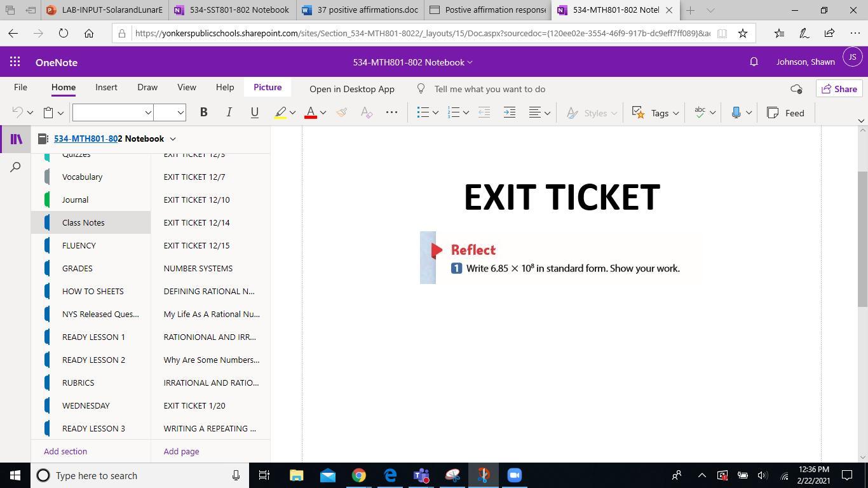Apply red font color
Image resolution: width=868 pixels, height=488 pixels.
point(311,112)
